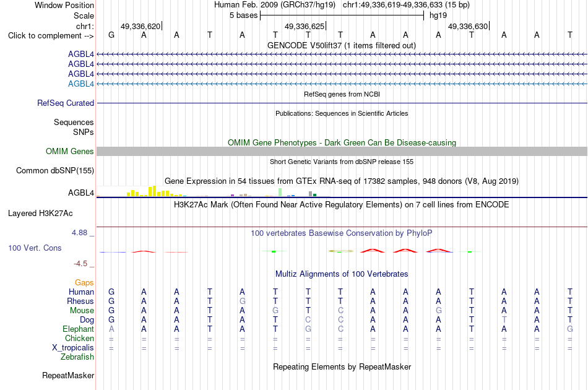Click the C base in the Mouse row
This screenshot has height=390, width=588.
pos(340,311)
